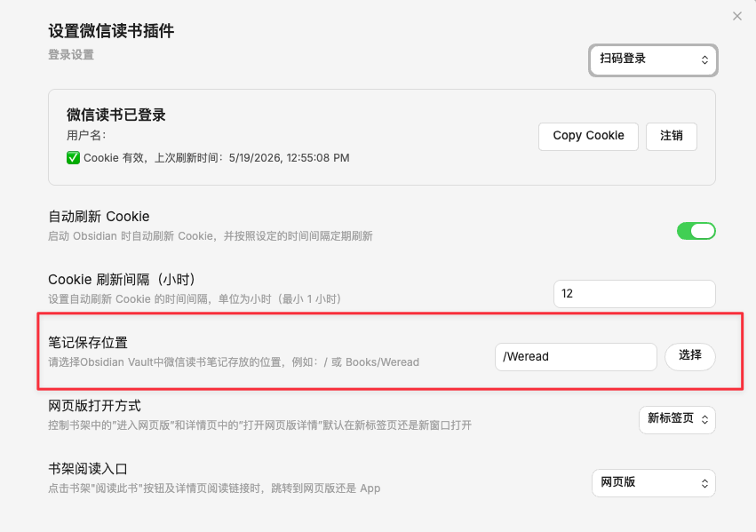Click the description about 新标签页还是新窗口打开
The height and width of the screenshot is (532, 756).
pos(260,425)
